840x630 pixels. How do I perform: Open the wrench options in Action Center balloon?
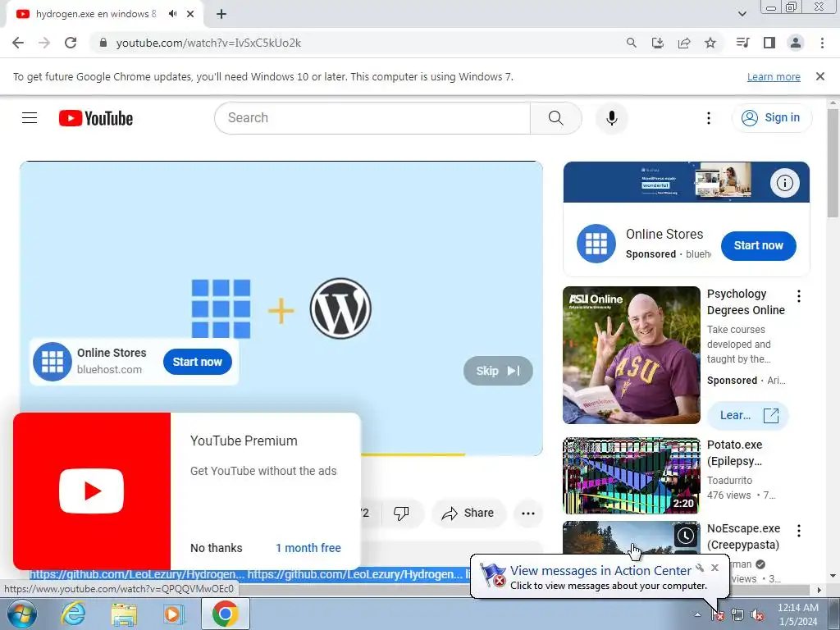(x=701, y=568)
